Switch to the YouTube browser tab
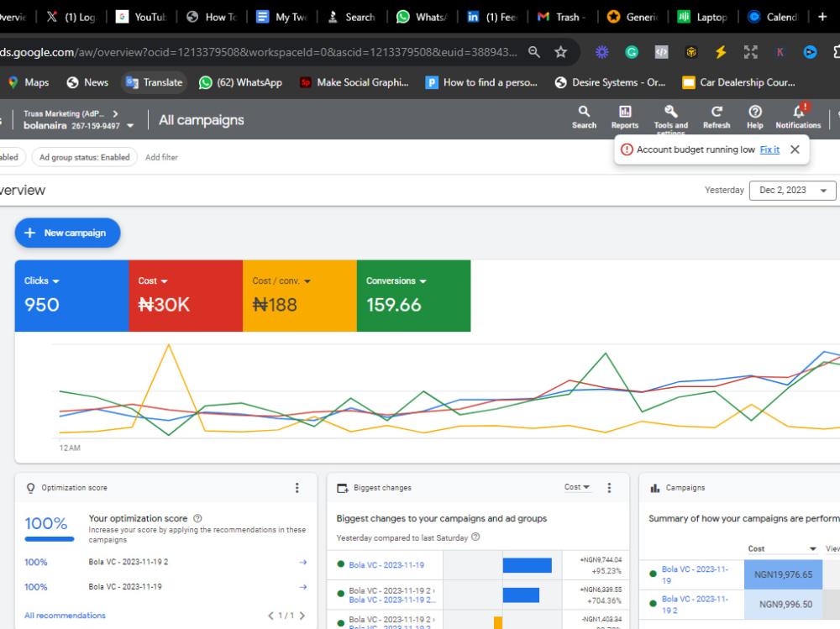 tap(142, 17)
